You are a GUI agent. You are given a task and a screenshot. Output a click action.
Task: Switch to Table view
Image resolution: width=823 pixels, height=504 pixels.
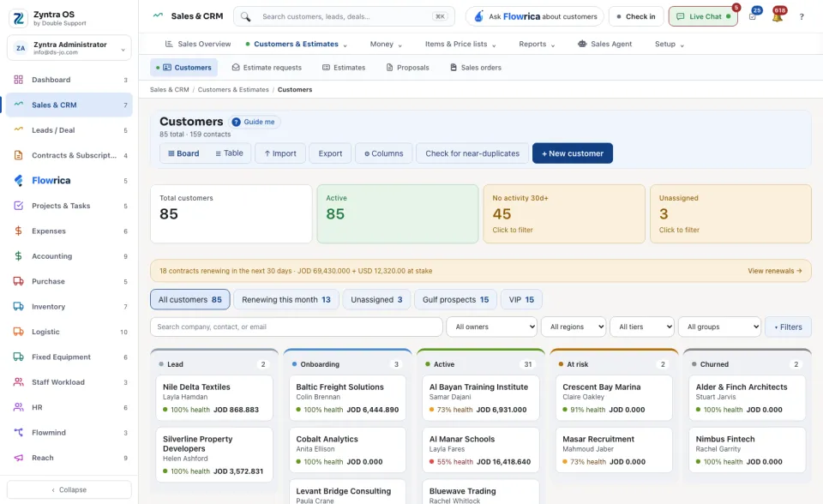tap(230, 153)
